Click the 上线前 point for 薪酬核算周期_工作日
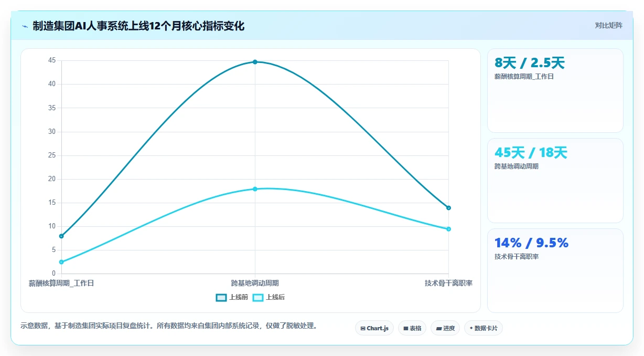This screenshot has width=644, height=356. click(x=61, y=236)
